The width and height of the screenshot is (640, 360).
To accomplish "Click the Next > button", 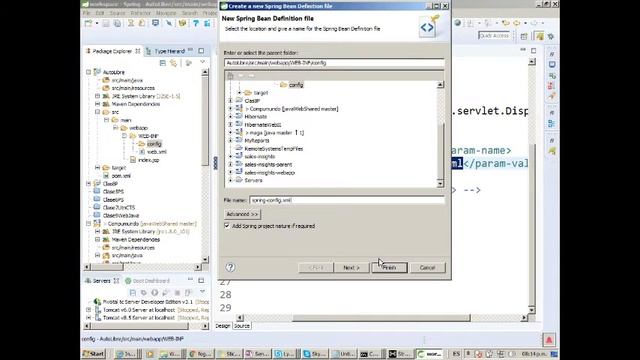I will 351,268.
